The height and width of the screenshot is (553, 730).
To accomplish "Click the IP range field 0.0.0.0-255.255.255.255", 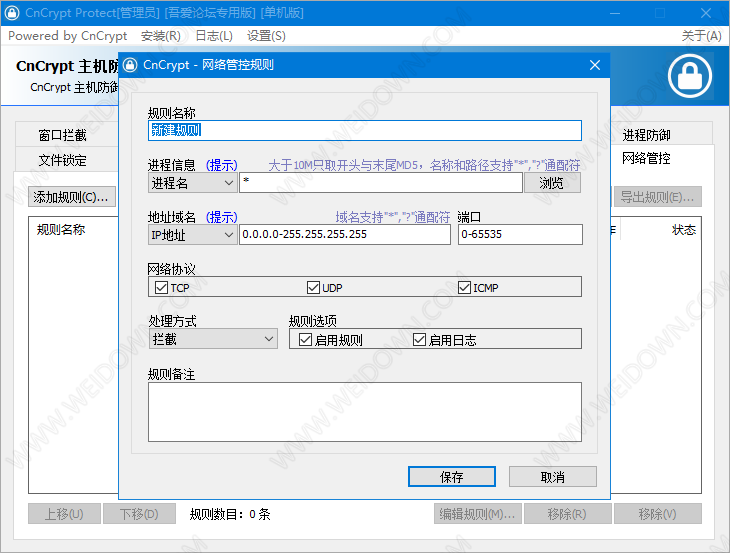I will pyautogui.click(x=345, y=234).
